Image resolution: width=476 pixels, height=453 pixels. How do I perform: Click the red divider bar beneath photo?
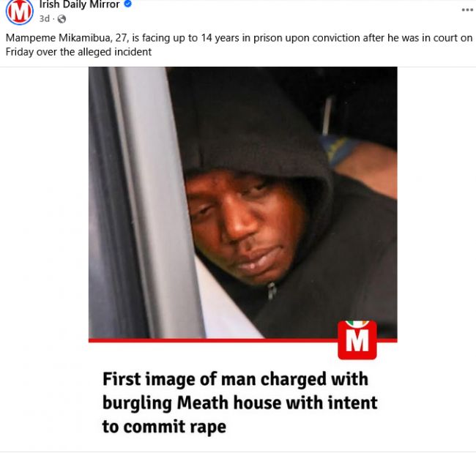click(212, 340)
